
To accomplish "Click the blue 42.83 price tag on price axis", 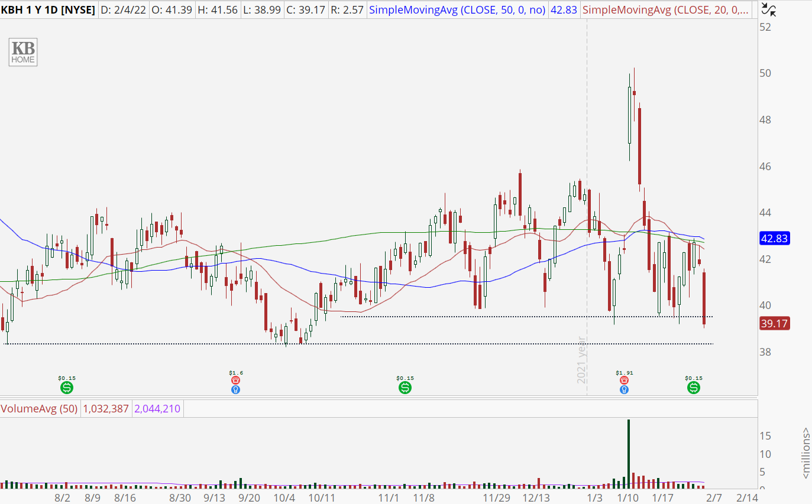I will click(x=775, y=239).
